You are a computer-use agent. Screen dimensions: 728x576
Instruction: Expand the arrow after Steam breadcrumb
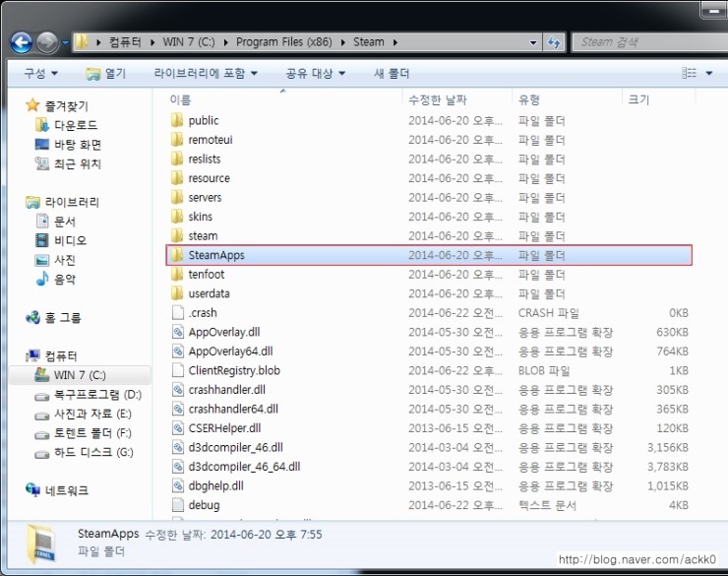pos(395,42)
